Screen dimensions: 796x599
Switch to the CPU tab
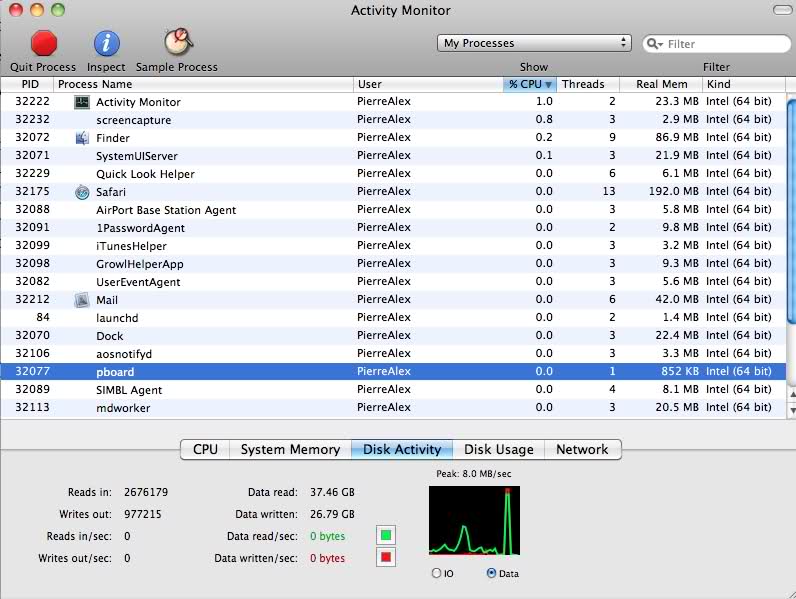click(205, 449)
